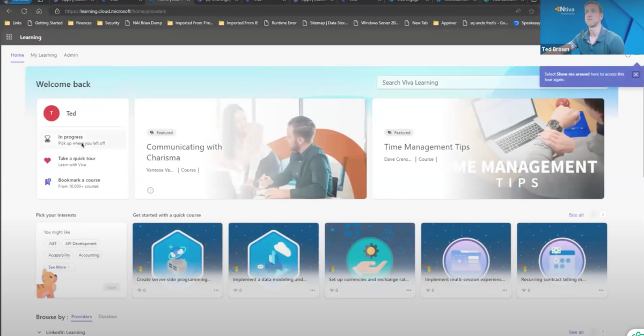Open the Admin tab
Screen dimensions: 644x336
point(70,55)
